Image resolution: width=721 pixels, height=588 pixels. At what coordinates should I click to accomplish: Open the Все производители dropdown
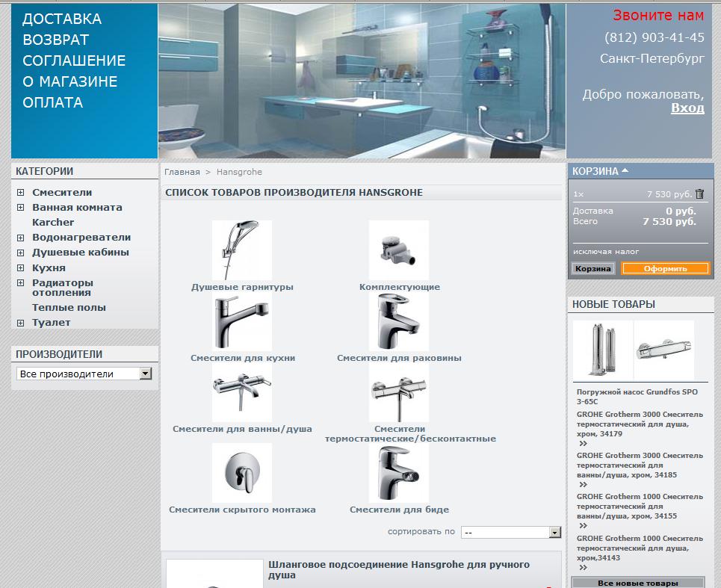point(84,374)
